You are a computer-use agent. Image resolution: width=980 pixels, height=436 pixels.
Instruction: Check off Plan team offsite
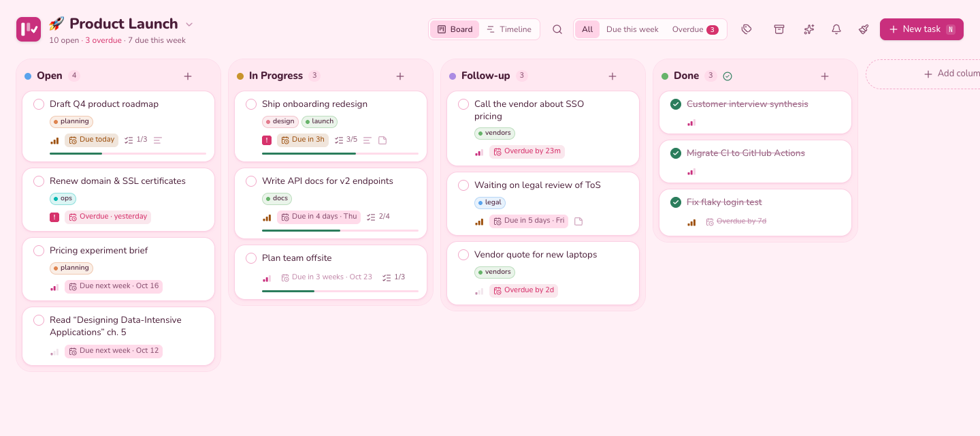coord(251,258)
